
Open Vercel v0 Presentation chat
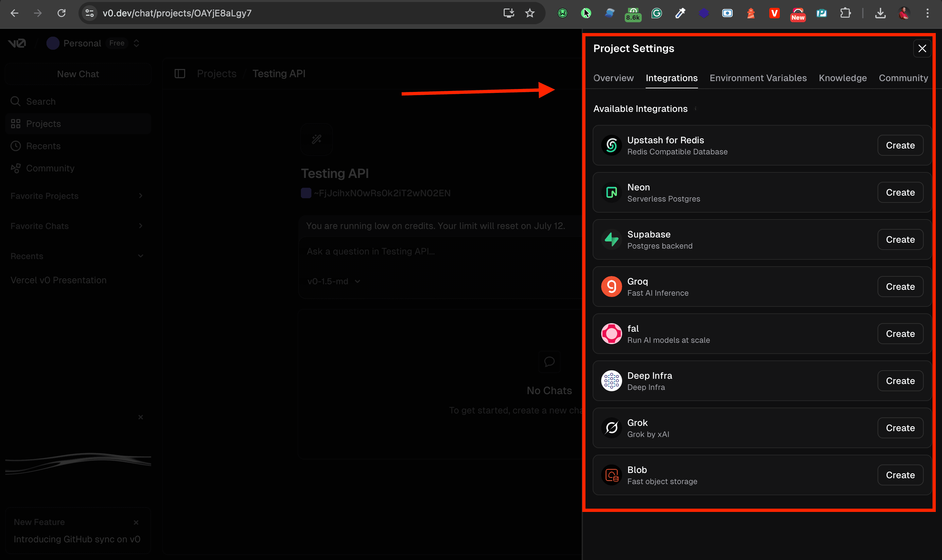coord(59,280)
